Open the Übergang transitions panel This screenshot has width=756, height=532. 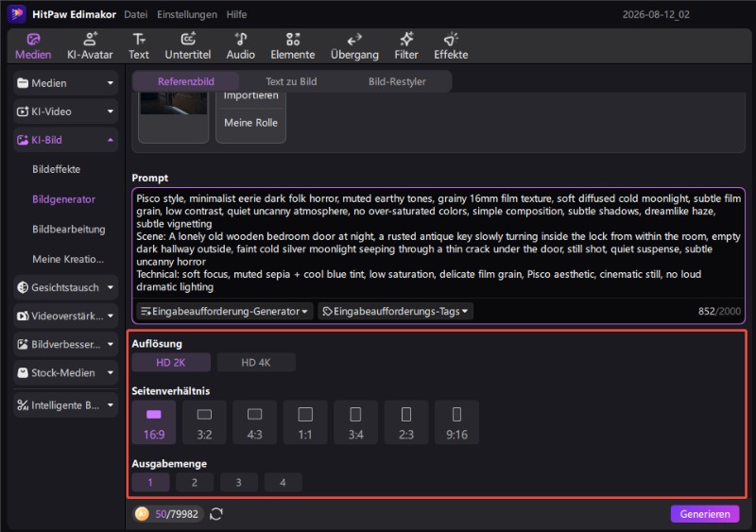(x=354, y=46)
